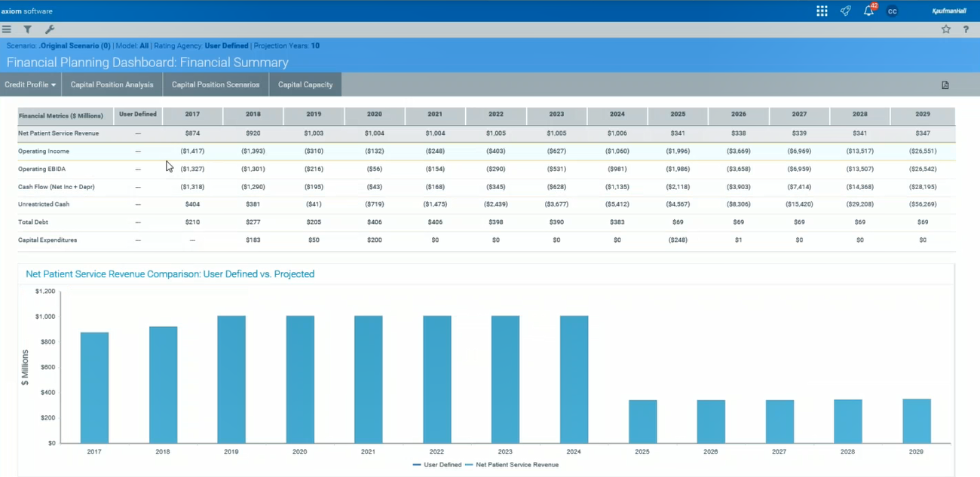Open help with question mark icon

point(966,29)
